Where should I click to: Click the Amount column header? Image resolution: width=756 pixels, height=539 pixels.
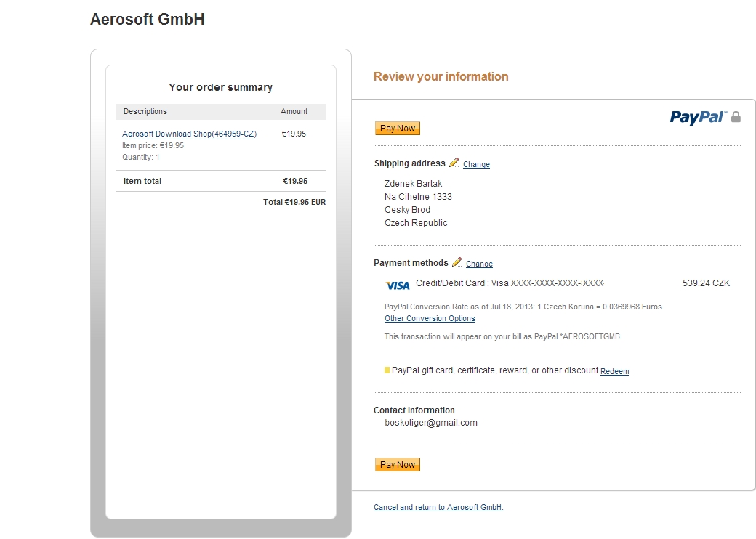tap(294, 112)
